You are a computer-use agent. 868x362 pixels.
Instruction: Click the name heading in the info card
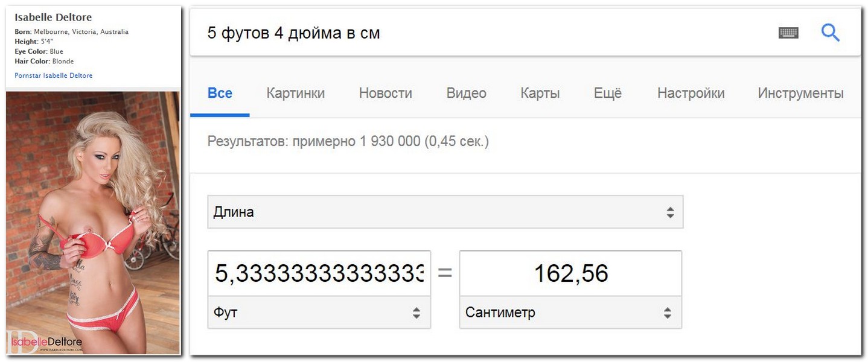(53, 17)
